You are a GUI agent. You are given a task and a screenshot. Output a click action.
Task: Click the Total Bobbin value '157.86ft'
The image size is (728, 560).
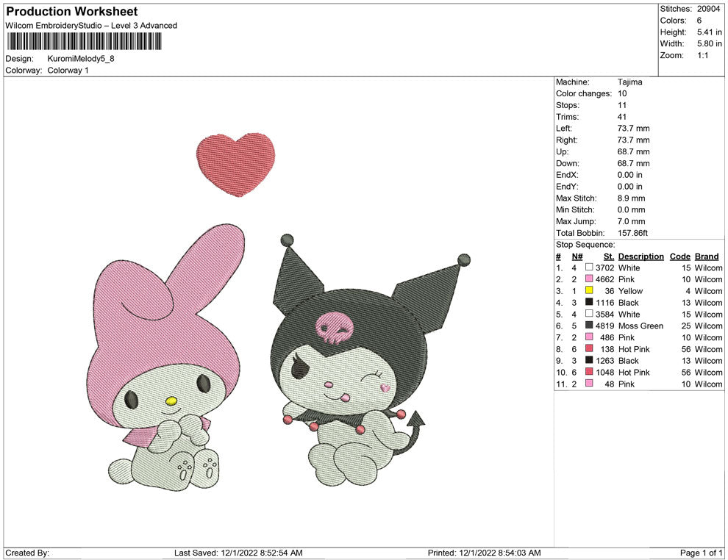[632, 232]
